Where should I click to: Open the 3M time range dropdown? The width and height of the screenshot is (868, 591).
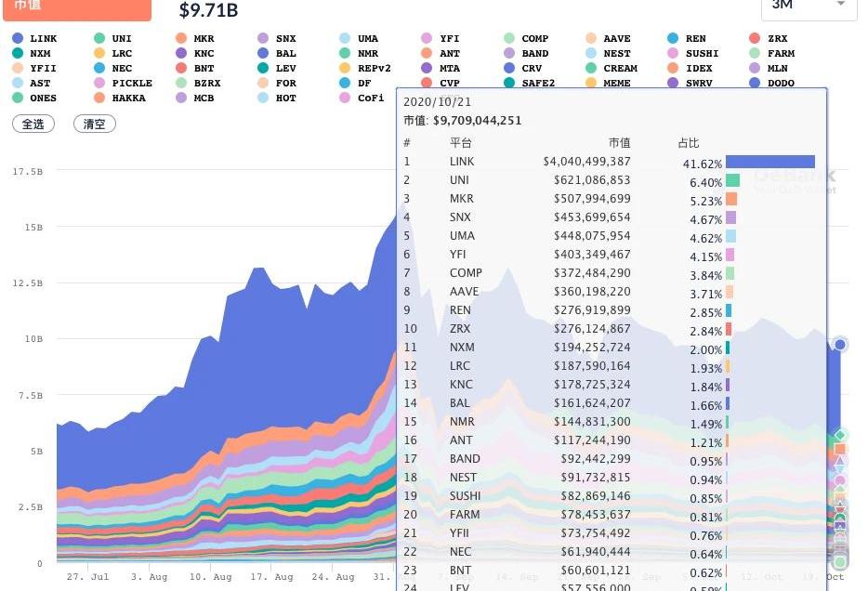809,6
